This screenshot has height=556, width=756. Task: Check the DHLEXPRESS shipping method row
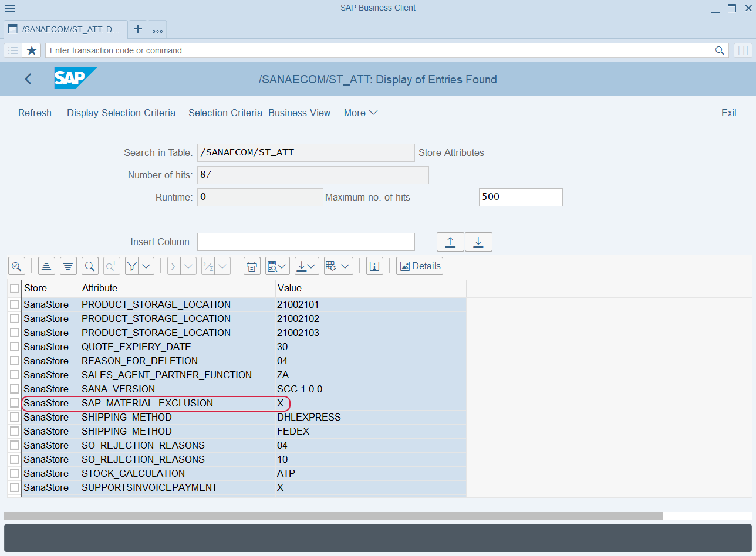pos(15,417)
